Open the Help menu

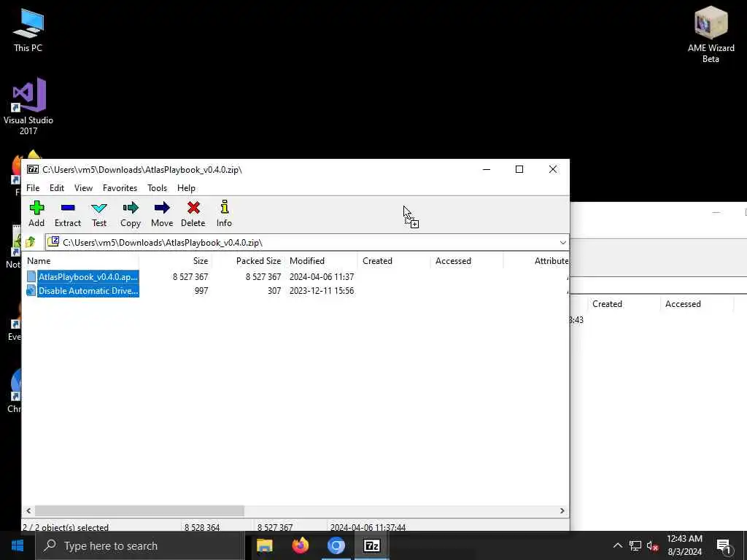click(186, 188)
